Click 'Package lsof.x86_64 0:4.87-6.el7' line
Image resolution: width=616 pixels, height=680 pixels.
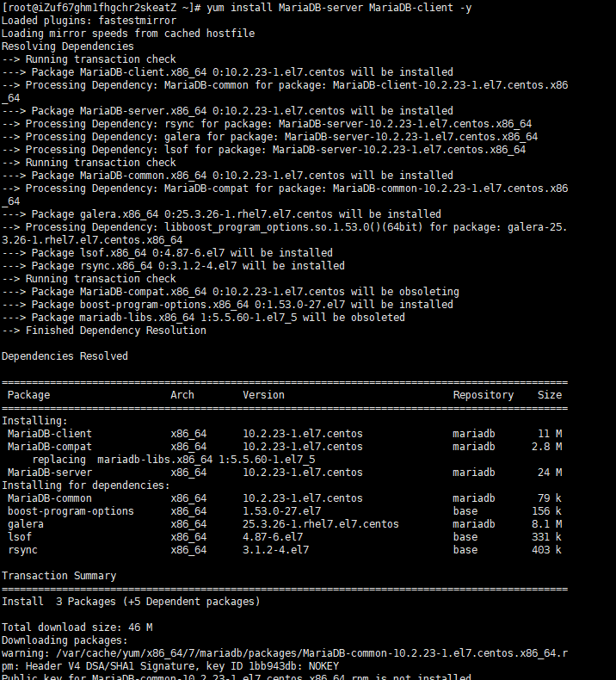click(x=167, y=253)
